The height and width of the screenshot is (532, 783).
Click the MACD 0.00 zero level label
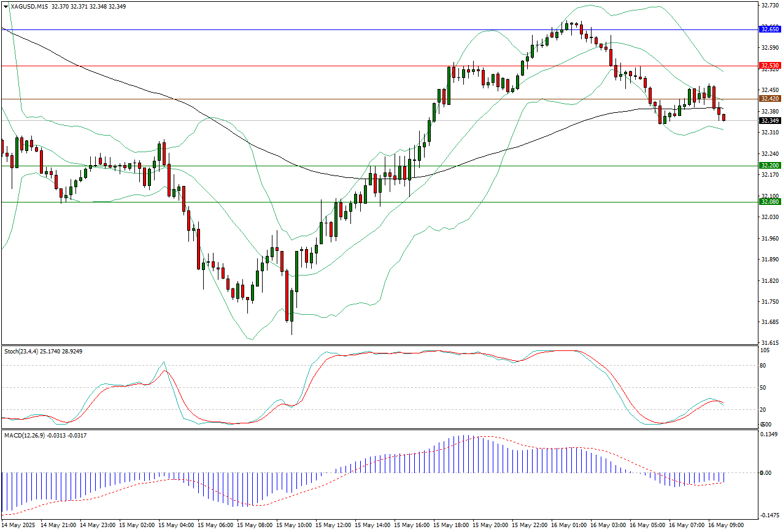tap(765, 472)
